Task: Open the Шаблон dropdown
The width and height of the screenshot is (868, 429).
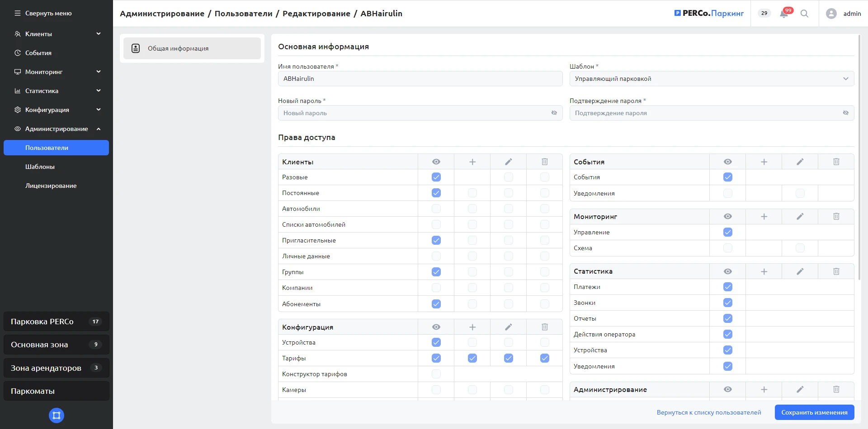Action: pyautogui.click(x=711, y=79)
